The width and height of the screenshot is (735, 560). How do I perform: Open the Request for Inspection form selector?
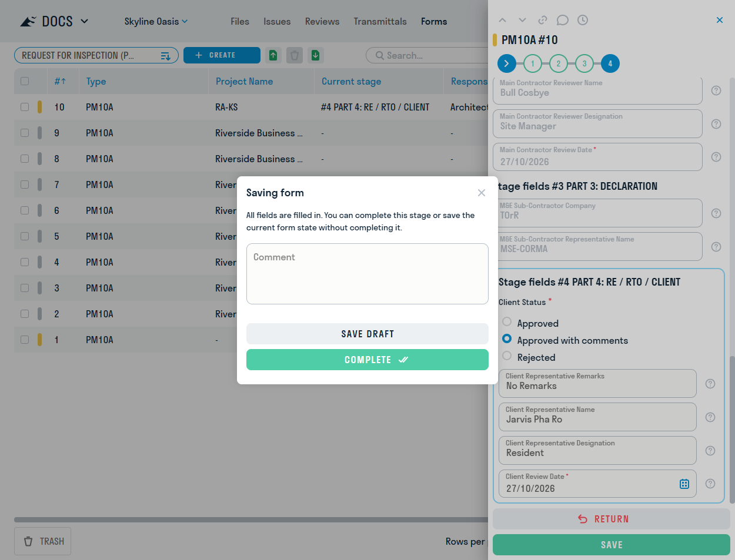tap(96, 55)
